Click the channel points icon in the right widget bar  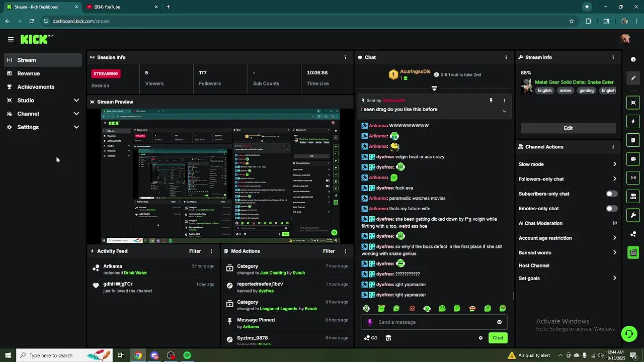tap(633, 234)
